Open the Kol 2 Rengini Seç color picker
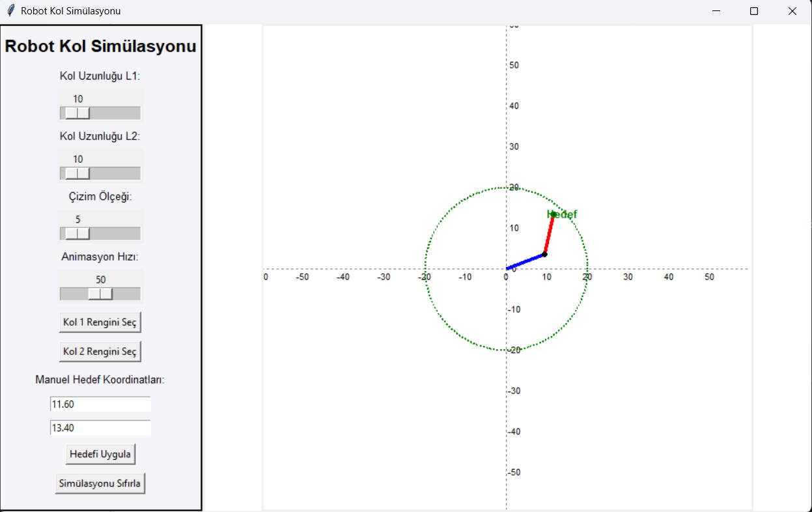Screen dimensions: 812x512 tap(100, 351)
